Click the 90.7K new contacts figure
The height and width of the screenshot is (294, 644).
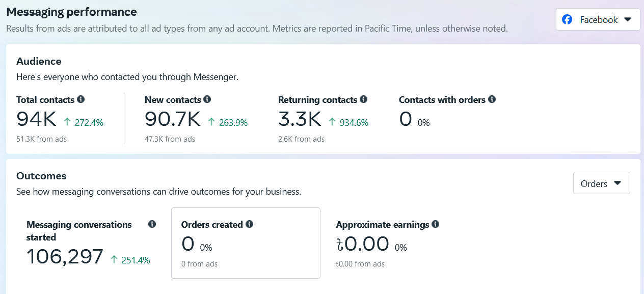[173, 120]
